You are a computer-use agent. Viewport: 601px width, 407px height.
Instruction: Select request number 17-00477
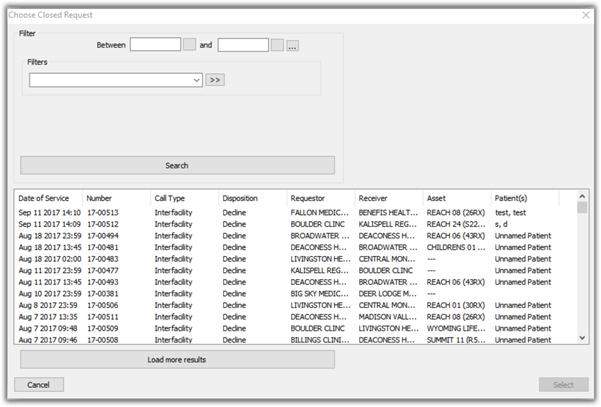coord(103,270)
